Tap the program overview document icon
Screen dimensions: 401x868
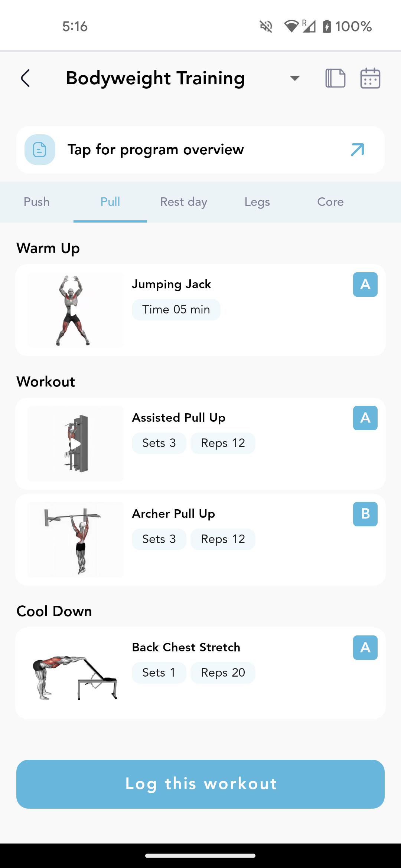pos(40,150)
